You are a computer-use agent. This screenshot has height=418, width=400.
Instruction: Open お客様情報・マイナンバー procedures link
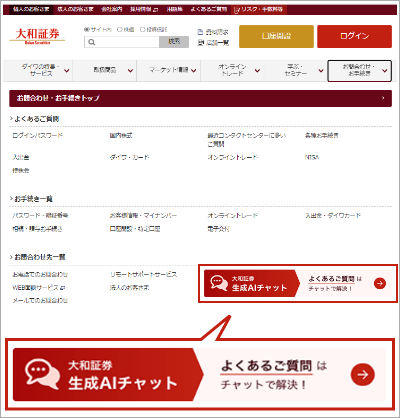point(143,216)
